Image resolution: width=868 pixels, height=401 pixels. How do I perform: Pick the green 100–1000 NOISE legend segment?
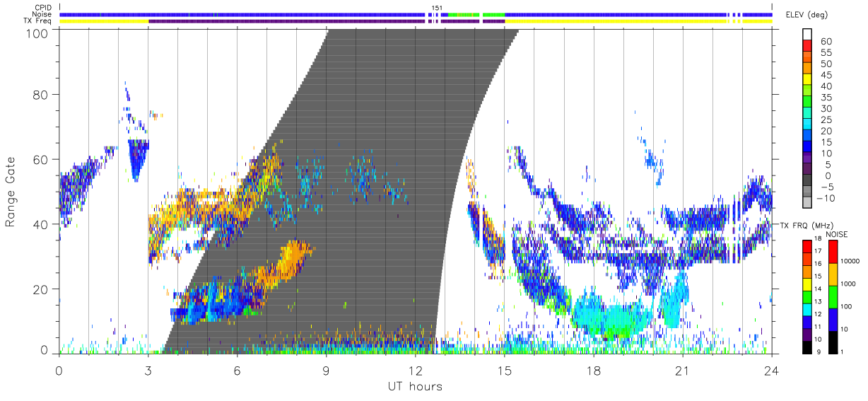[x=833, y=296]
